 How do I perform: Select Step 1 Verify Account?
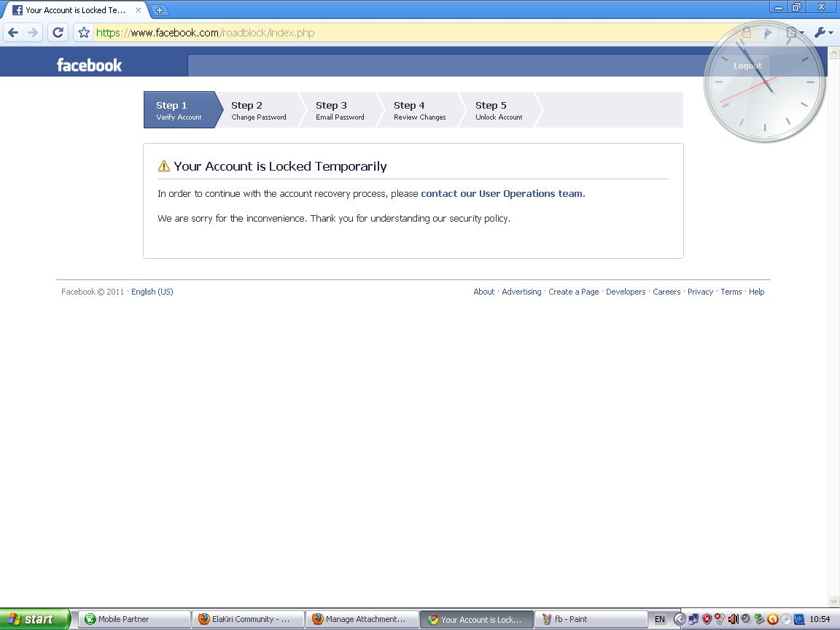182,110
